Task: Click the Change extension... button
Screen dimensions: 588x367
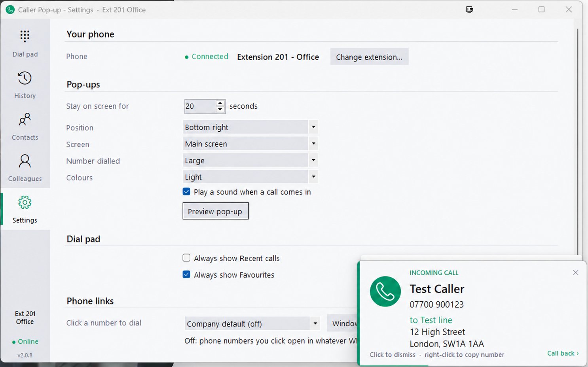Action: pos(369,57)
